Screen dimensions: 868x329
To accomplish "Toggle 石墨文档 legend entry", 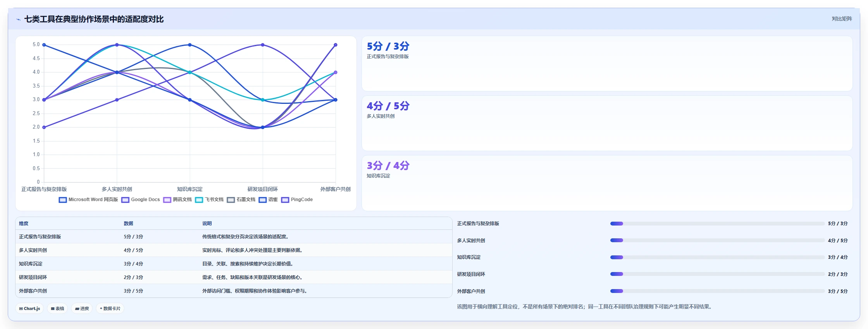I will [x=241, y=200].
